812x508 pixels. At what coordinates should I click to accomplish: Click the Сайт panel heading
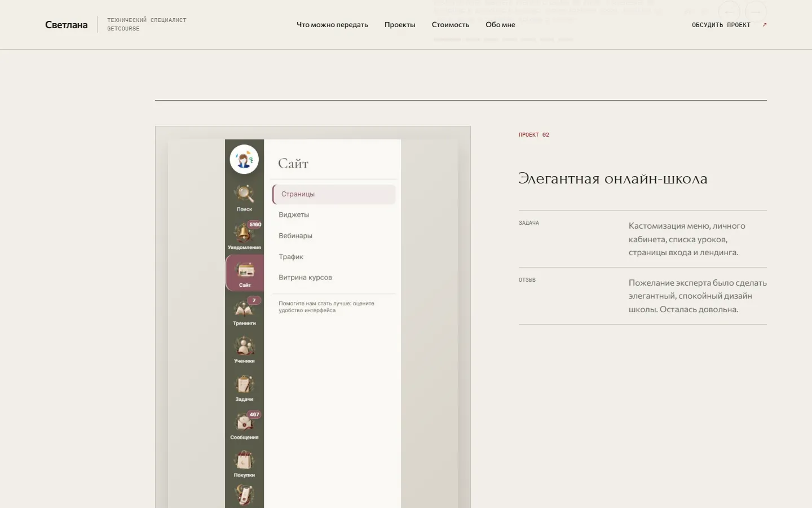point(293,164)
